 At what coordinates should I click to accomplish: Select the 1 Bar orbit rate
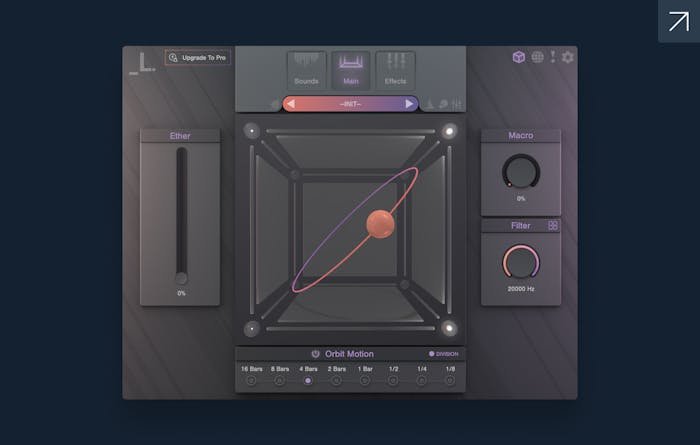366,380
